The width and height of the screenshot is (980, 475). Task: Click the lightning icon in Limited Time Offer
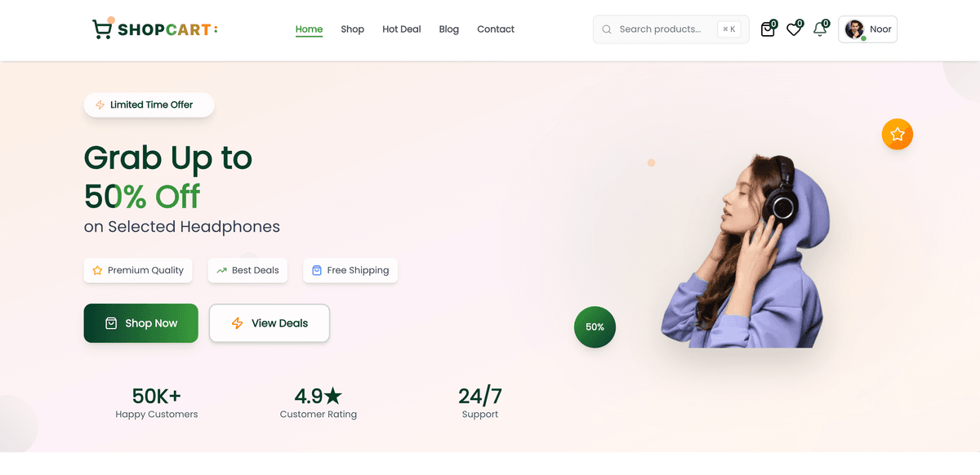[x=100, y=104]
